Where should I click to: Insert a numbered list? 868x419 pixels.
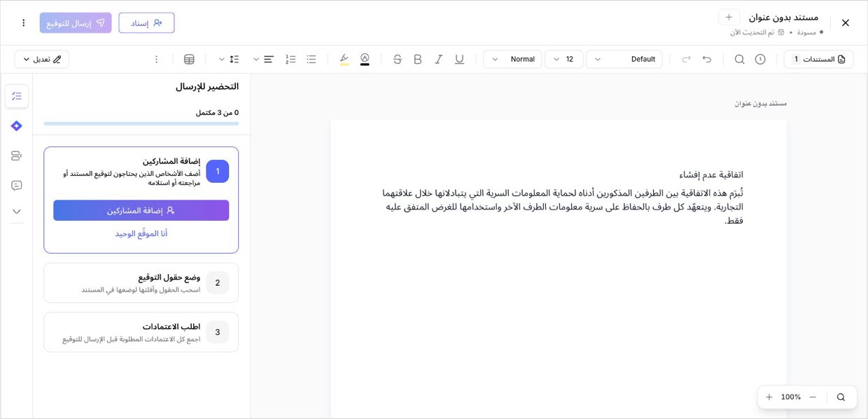point(291,60)
